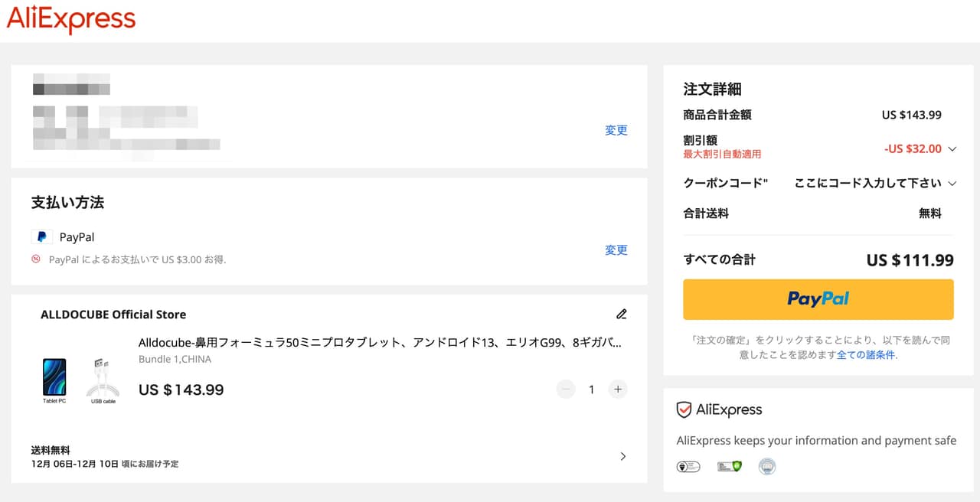Decrease item quantity with minus button
Image resolution: width=980 pixels, height=502 pixels.
566,390
